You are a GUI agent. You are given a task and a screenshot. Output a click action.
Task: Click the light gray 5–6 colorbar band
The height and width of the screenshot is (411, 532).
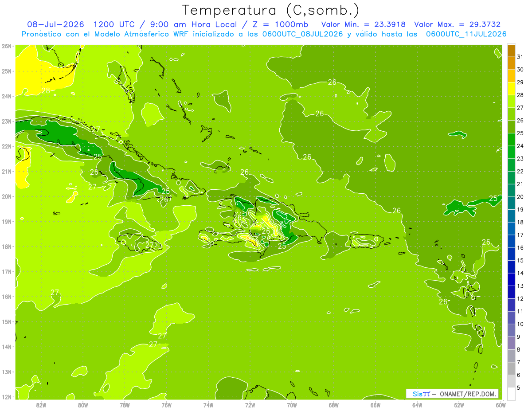[x=511, y=381]
